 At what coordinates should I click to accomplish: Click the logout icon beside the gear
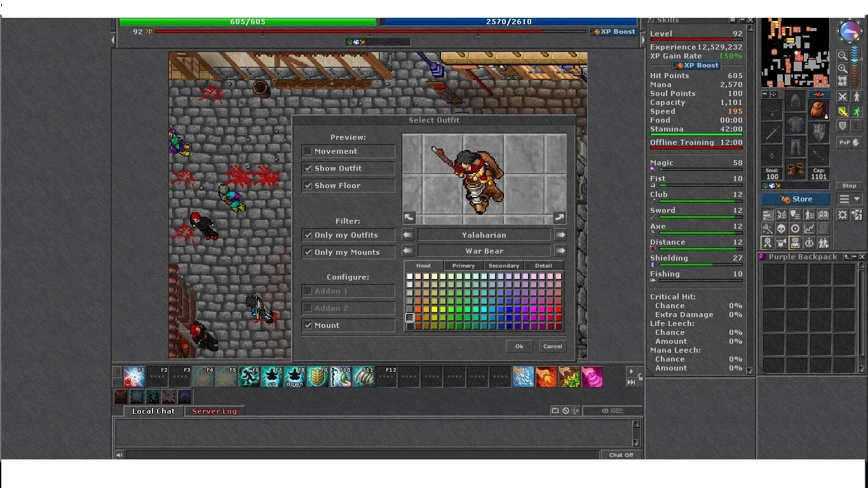coord(857,215)
